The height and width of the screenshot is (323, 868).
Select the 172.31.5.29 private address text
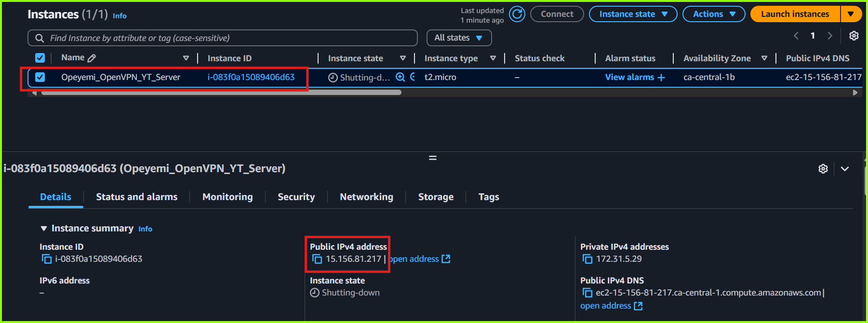(x=619, y=259)
